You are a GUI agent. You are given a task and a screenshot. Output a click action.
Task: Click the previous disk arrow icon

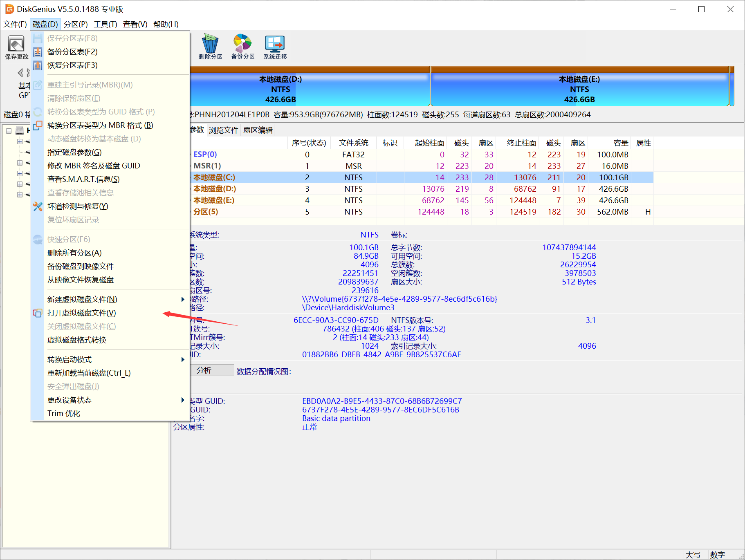click(20, 73)
